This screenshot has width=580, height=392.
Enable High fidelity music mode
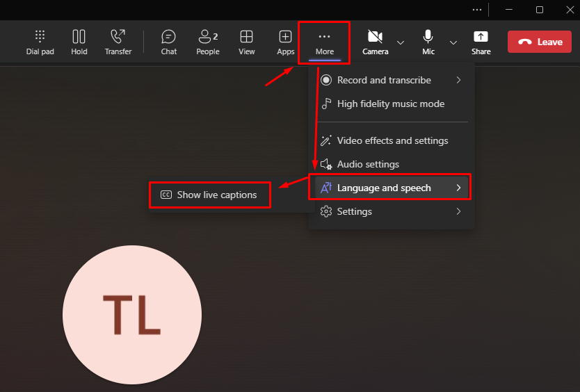click(390, 104)
